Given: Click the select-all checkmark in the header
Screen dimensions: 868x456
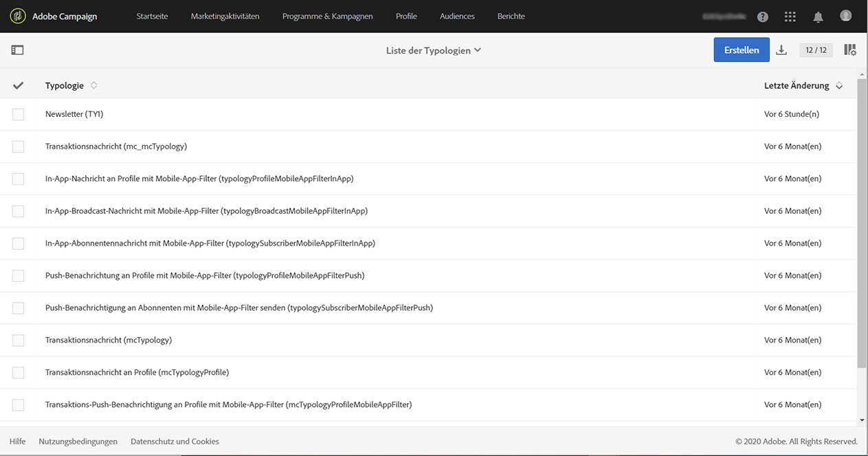Looking at the screenshot, I should click(19, 85).
